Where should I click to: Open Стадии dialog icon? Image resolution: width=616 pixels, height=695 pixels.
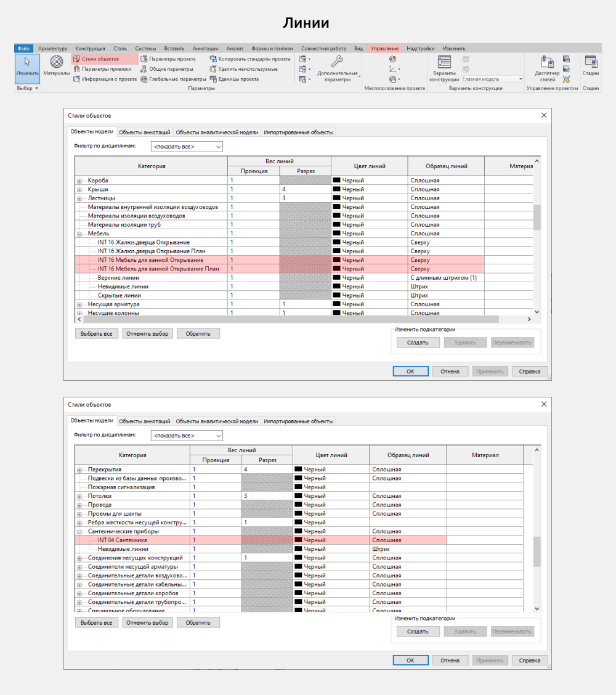coord(591,62)
